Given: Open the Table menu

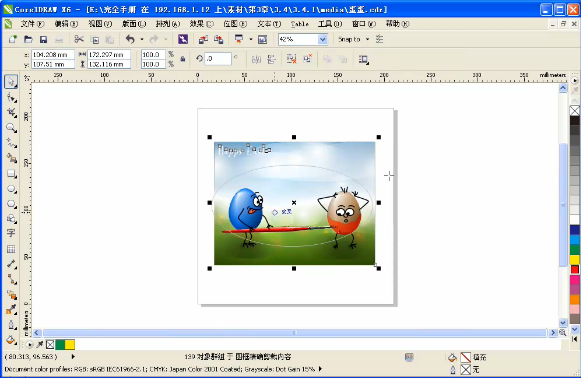Looking at the screenshot, I should (x=299, y=24).
